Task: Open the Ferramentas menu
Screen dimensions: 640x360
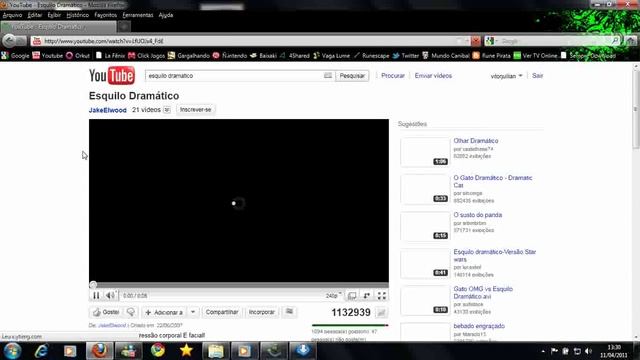Action: (x=138, y=15)
